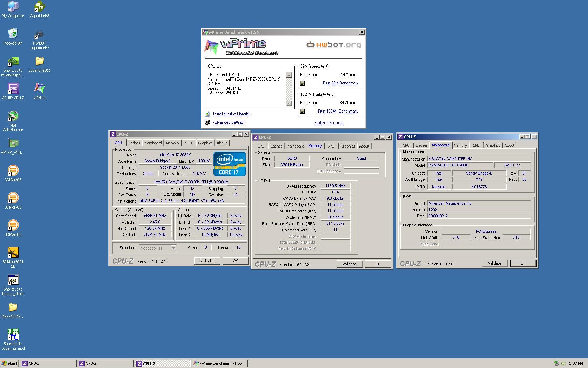Select second CPU-Z taskbar button
This screenshot has height=368, width=588.
pos(105,363)
